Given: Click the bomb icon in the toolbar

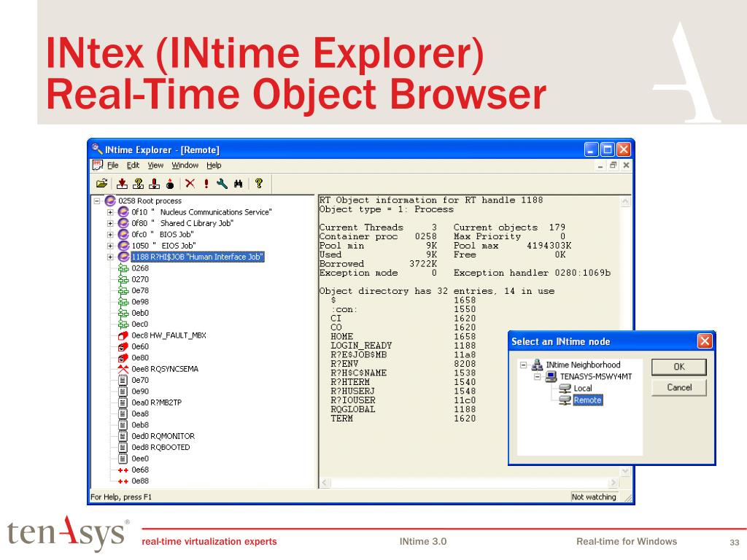Looking at the screenshot, I should (170, 184).
